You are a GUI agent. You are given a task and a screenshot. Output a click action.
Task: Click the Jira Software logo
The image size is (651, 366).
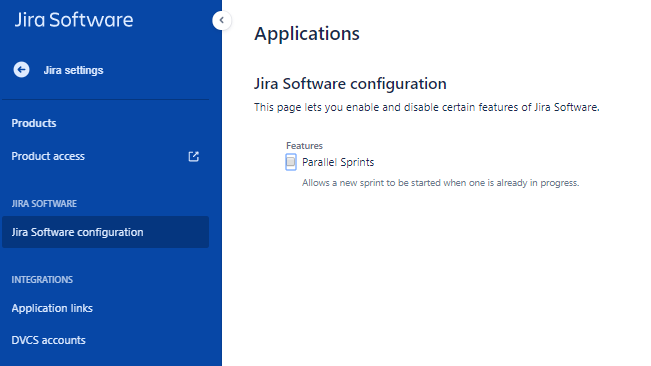pyautogui.click(x=74, y=20)
